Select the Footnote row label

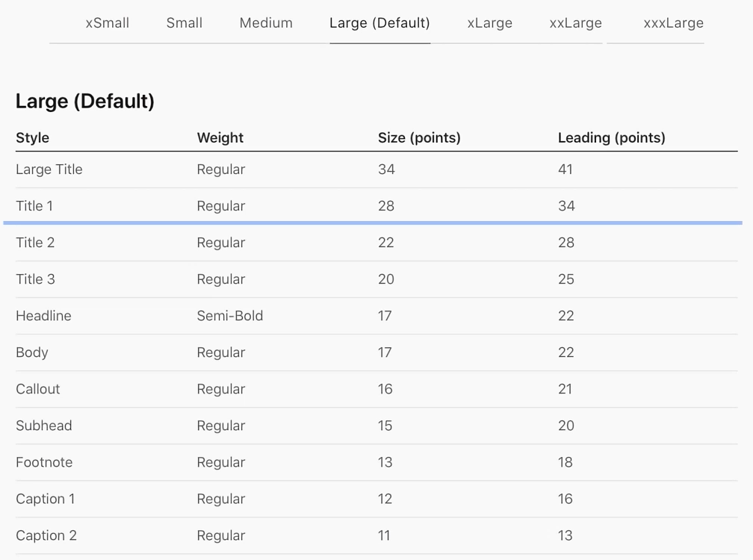point(44,462)
